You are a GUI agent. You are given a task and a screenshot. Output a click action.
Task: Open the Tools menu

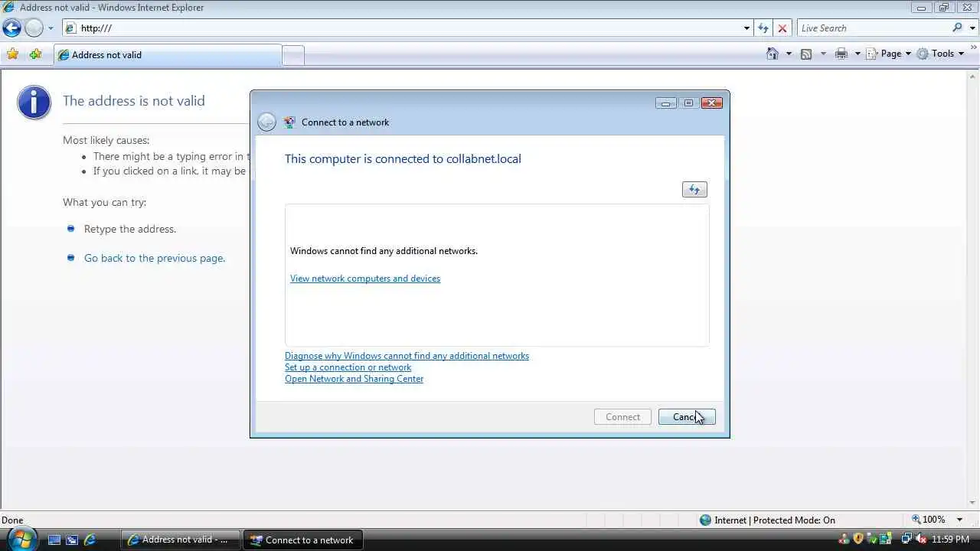[940, 54]
